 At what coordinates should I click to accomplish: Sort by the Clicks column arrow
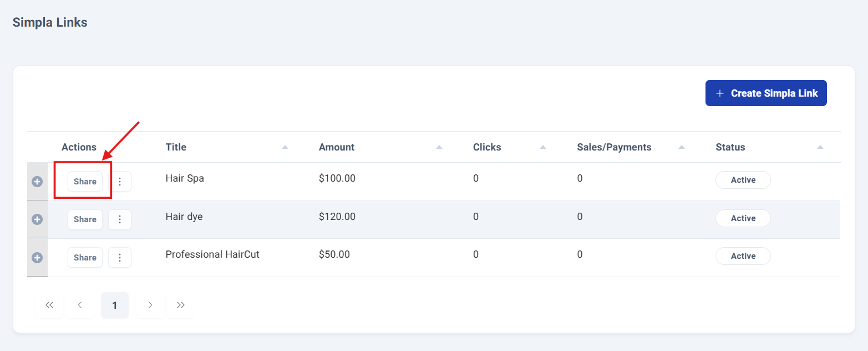click(x=543, y=147)
